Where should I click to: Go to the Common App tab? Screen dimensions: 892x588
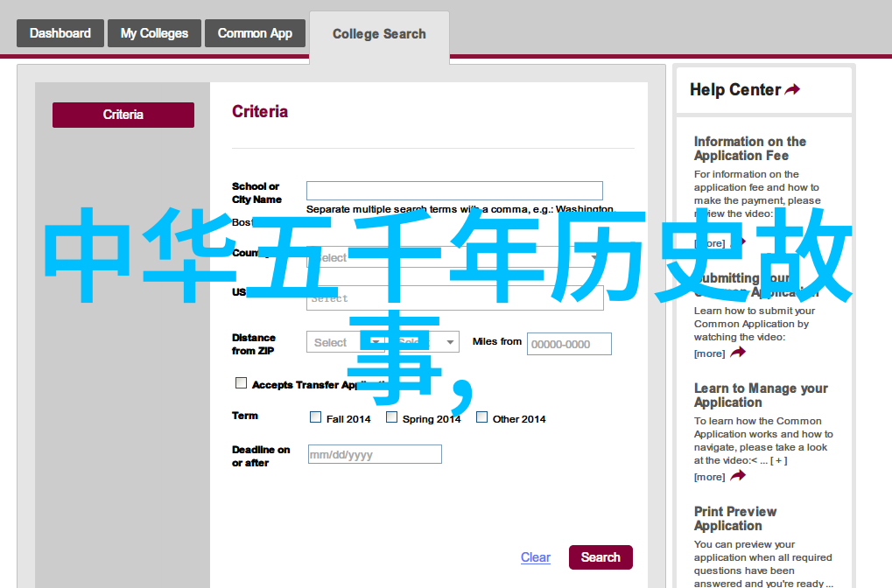pos(255,33)
